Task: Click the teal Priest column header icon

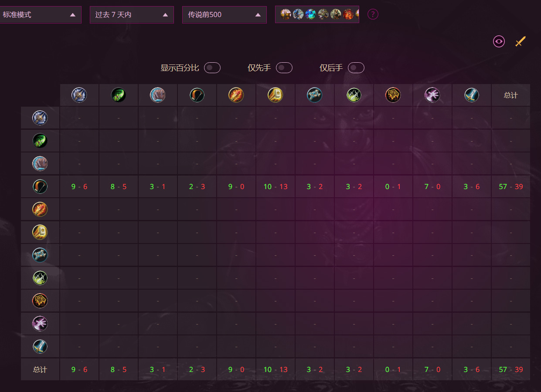Action: [x=315, y=95]
